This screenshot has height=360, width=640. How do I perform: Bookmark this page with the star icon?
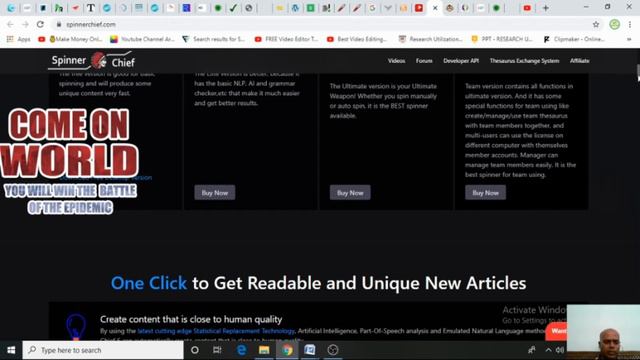coord(596,24)
